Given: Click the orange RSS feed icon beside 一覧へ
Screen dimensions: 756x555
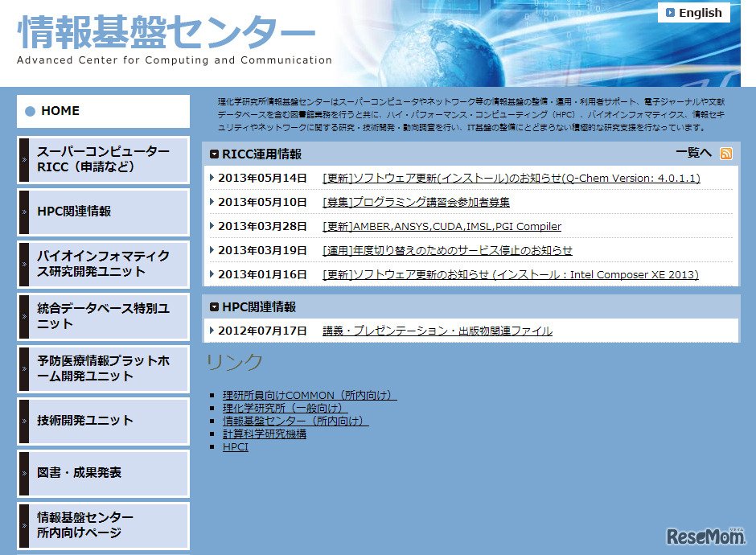Looking at the screenshot, I should 726,153.
